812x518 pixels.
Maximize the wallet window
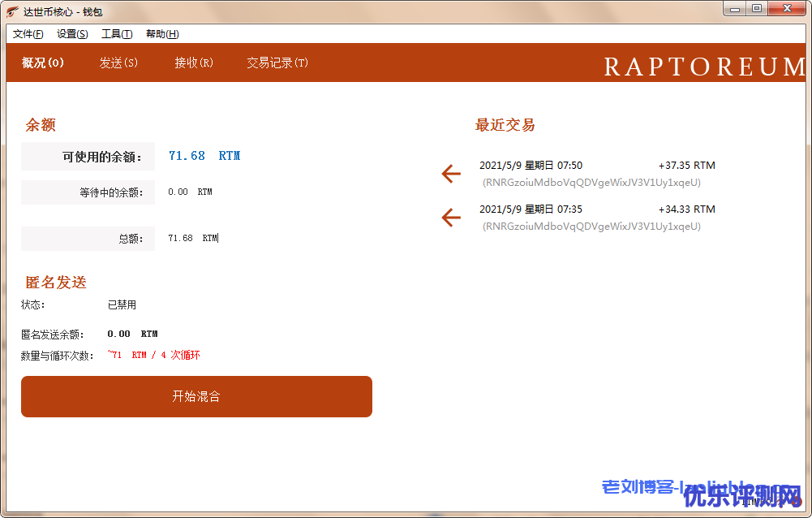point(757,9)
